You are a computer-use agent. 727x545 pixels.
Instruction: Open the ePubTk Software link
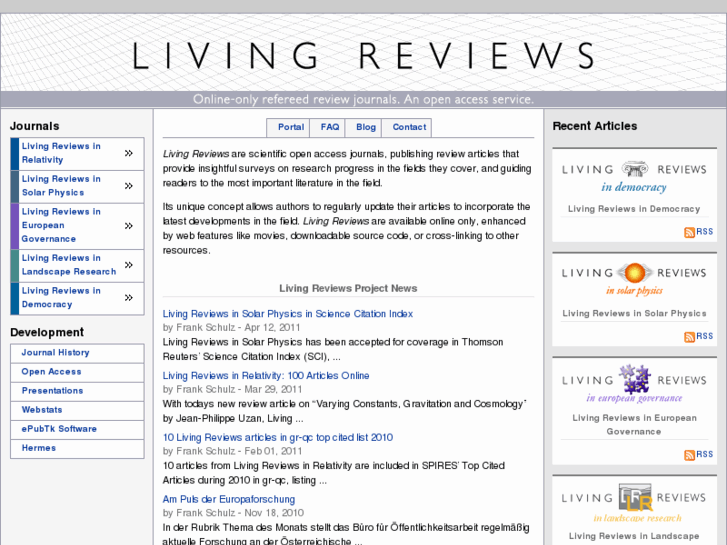60,429
